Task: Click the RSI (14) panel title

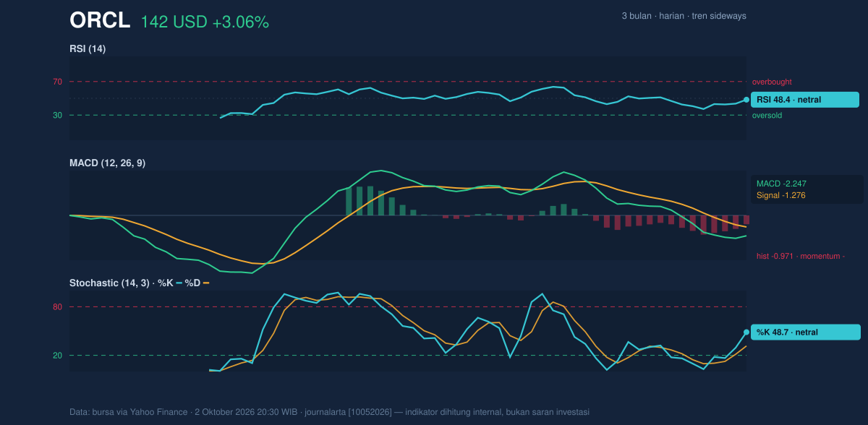Action: click(x=88, y=48)
